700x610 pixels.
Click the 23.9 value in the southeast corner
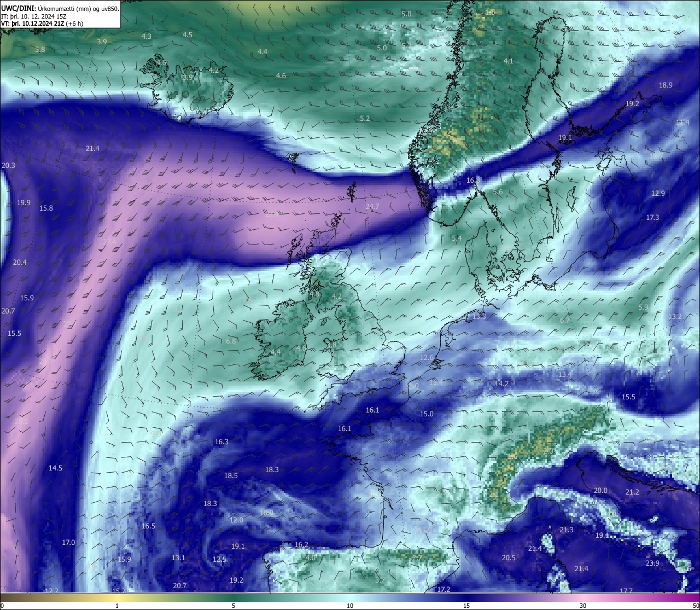(x=652, y=563)
